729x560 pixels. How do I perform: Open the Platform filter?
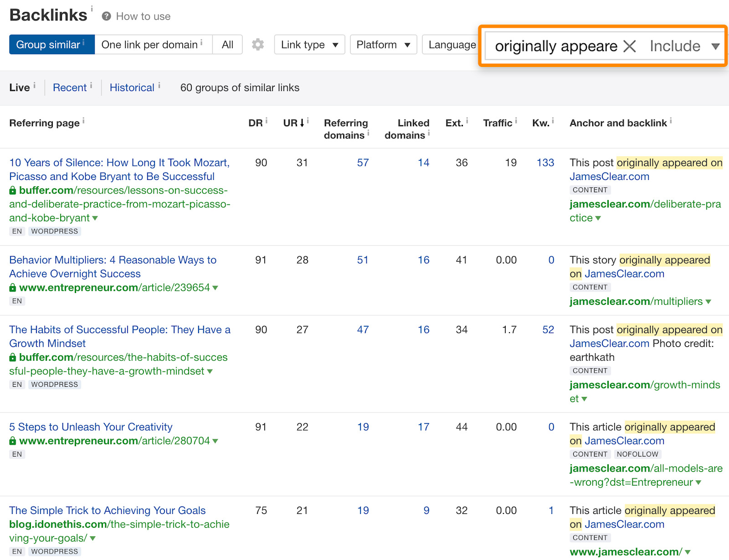383,44
